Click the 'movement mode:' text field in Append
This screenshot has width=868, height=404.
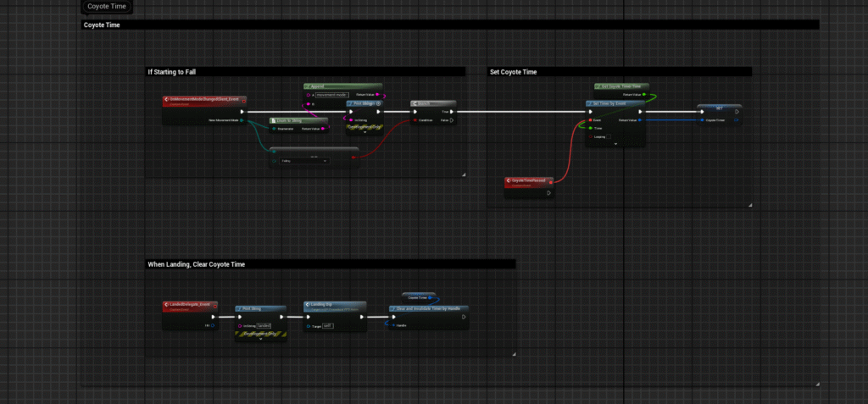tap(331, 95)
